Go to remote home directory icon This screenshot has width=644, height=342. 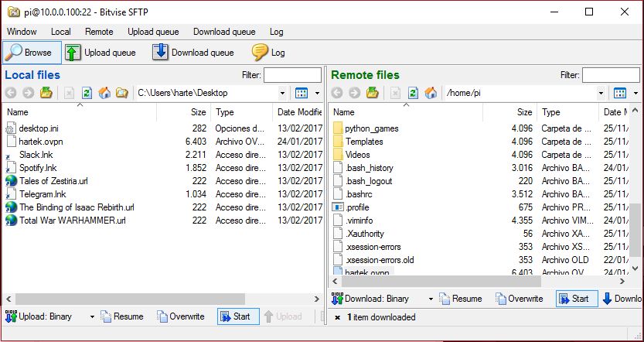pos(431,93)
